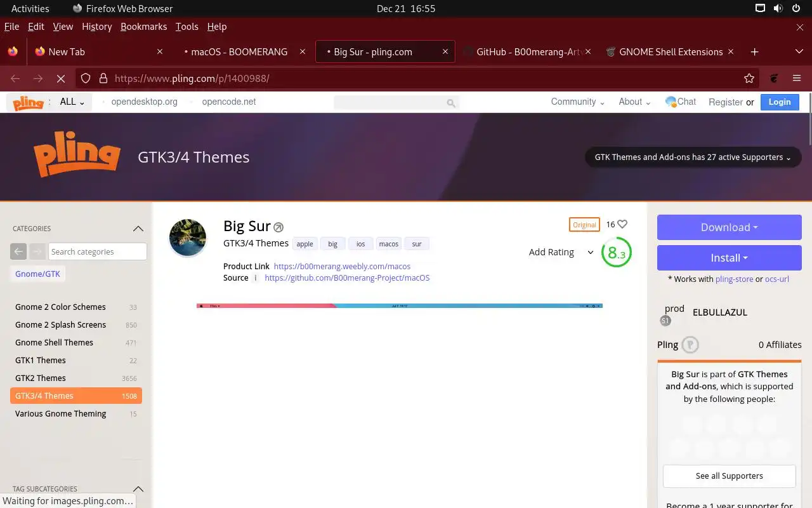Expand the active Supporters dropdown
812x508 pixels.
[x=693, y=157]
